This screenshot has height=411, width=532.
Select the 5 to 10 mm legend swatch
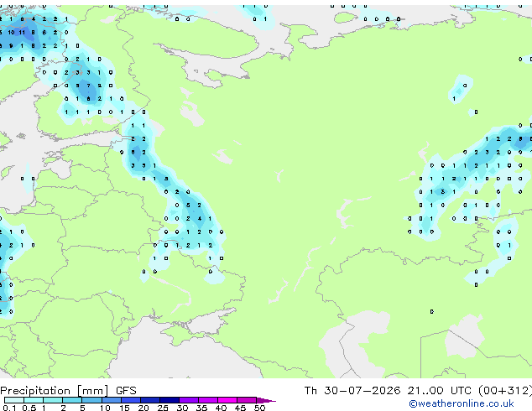pyautogui.click(x=92, y=400)
